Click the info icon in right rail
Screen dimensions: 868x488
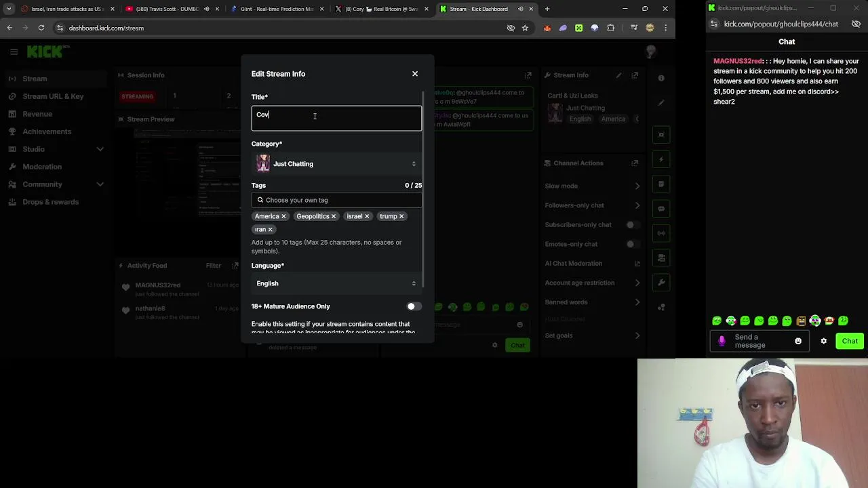(661, 79)
